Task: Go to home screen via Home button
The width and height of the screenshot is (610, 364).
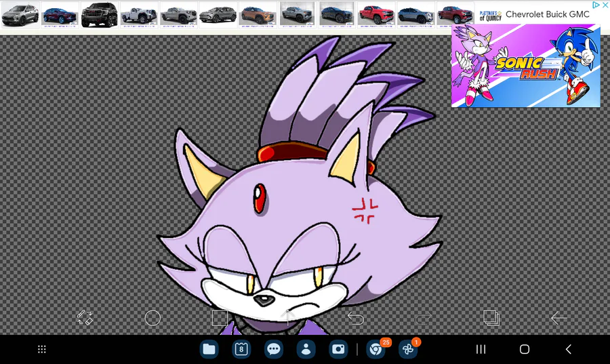Action: [525, 349]
